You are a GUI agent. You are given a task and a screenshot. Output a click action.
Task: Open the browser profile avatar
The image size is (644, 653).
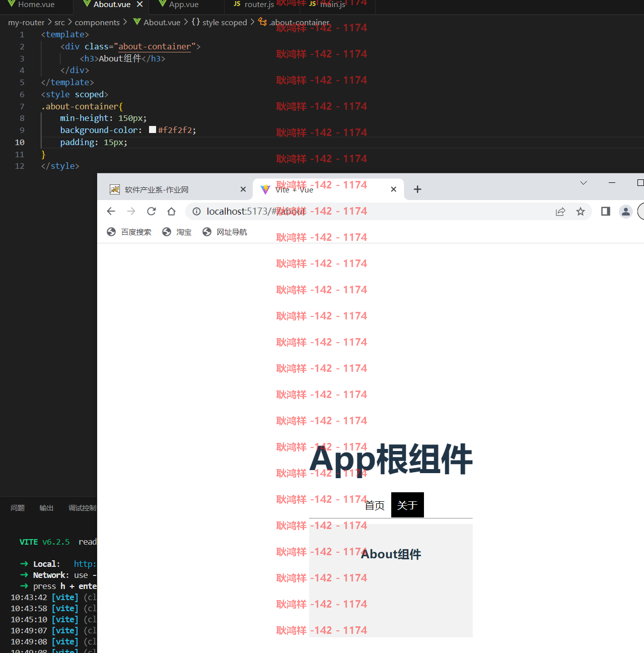tap(626, 212)
